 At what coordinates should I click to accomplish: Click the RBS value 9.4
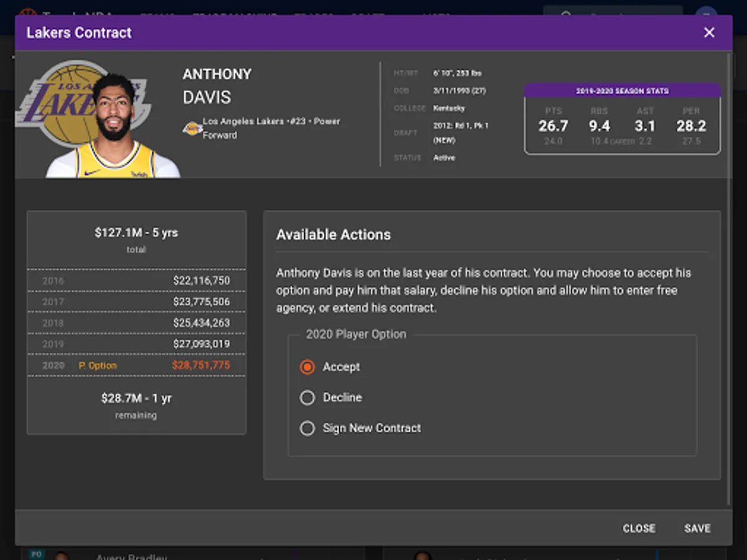pos(599,126)
